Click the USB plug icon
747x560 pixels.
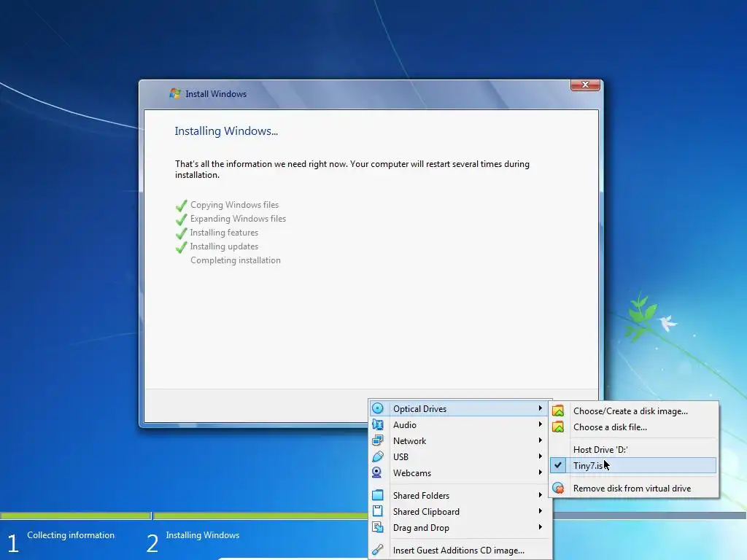point(377,456)
